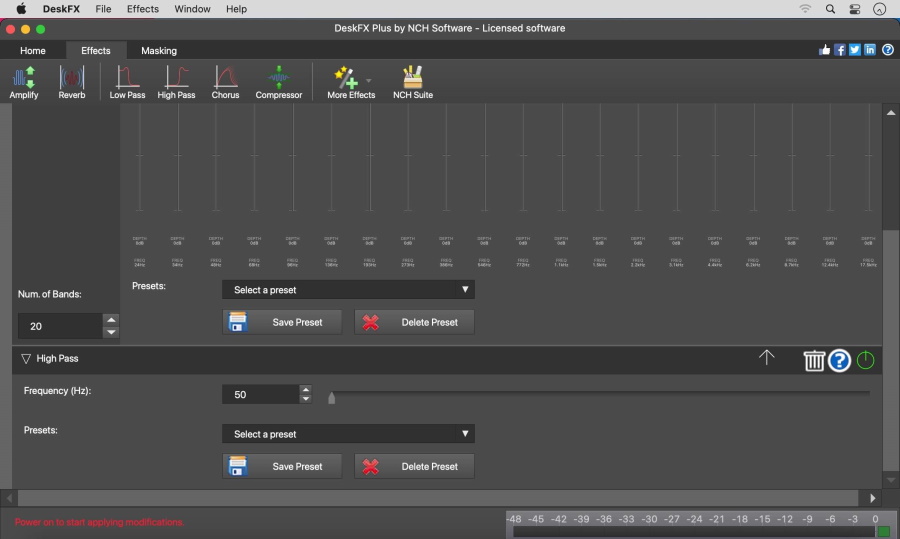The height and width of the screenshot is (539, 900).
Task: Open the help icon in tab bar
Action: coord(887,50)
